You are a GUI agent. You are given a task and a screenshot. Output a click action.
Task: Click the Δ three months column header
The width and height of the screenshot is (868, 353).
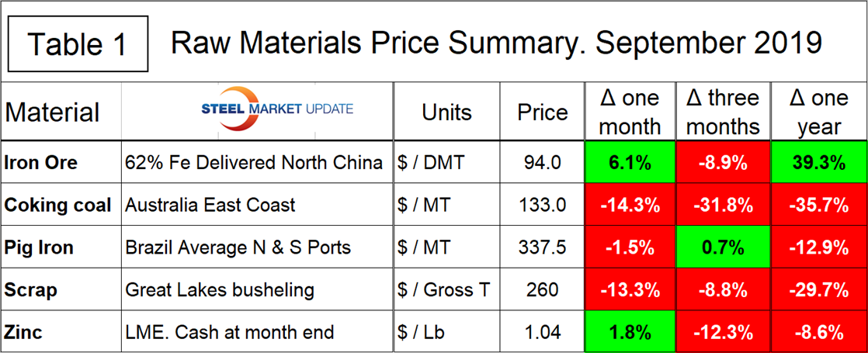point(721,112)
